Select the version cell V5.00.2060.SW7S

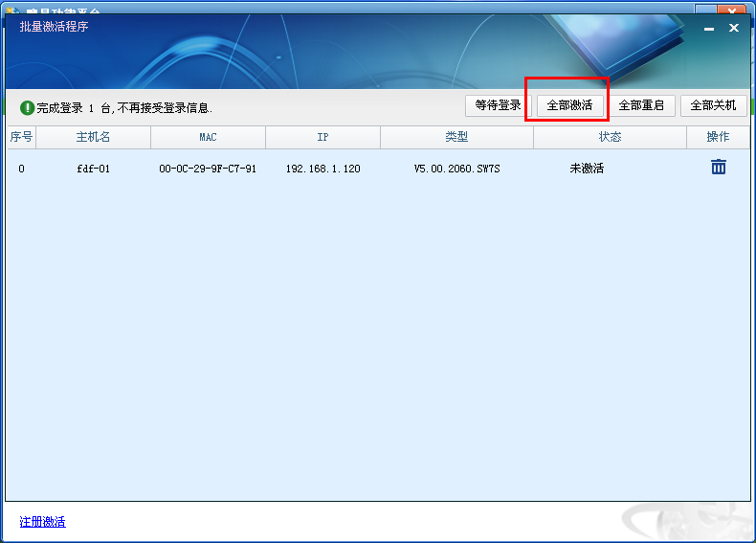[x=456, y=169]
